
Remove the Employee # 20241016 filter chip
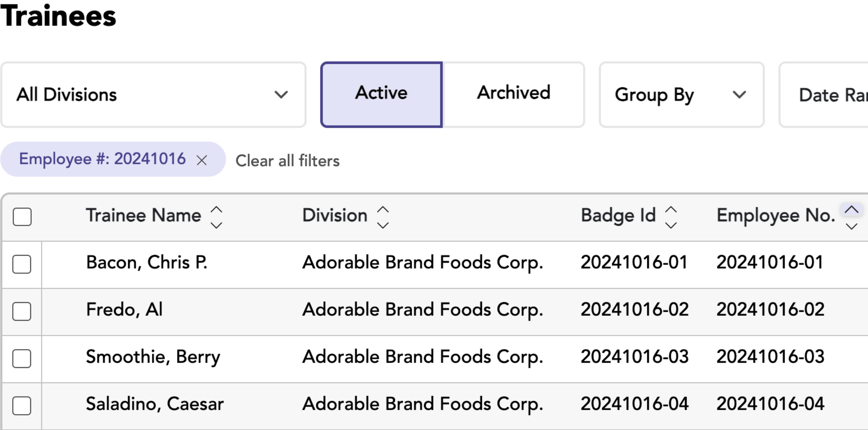coord(201,160)
